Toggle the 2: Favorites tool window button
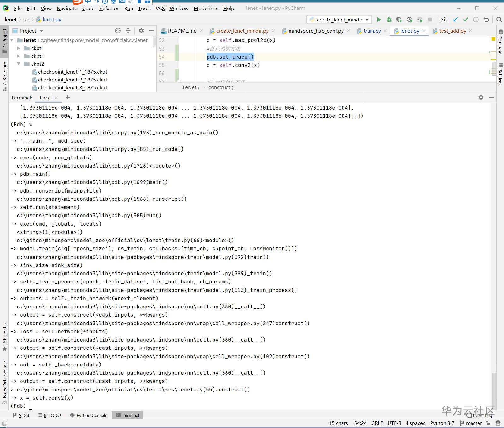 coord(4,336)
